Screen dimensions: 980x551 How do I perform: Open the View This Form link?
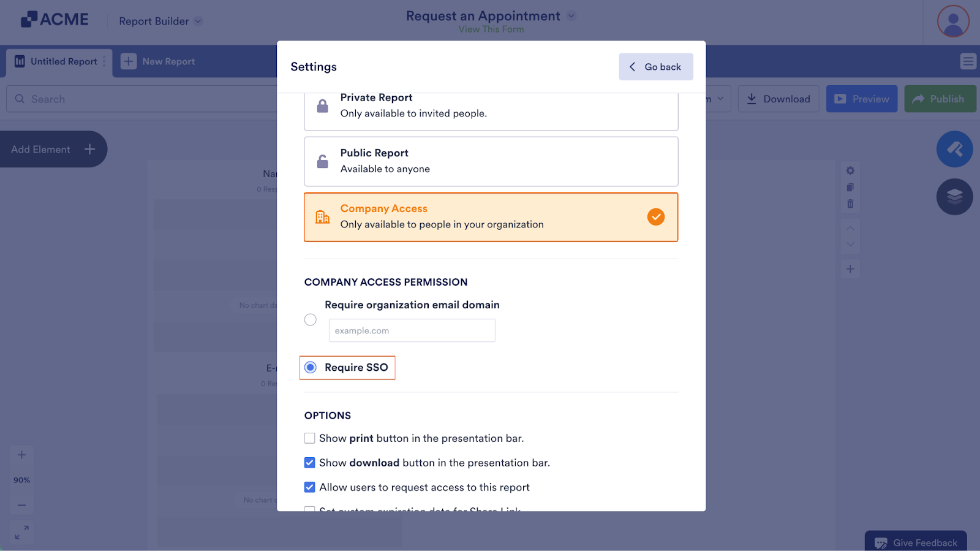pyautogui.click(x=491, y=29)
